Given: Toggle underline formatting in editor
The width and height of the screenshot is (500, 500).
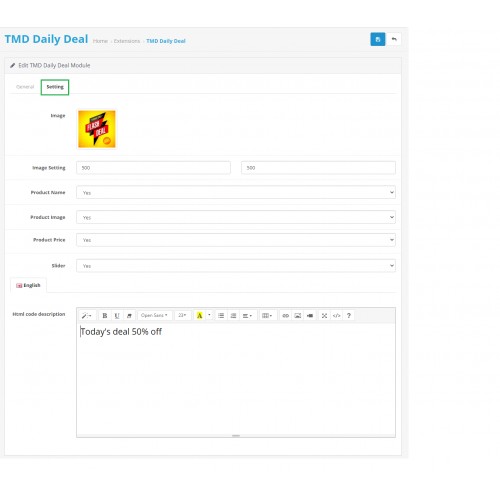Looking at the screenshot, I should click(x=117, y=315).
